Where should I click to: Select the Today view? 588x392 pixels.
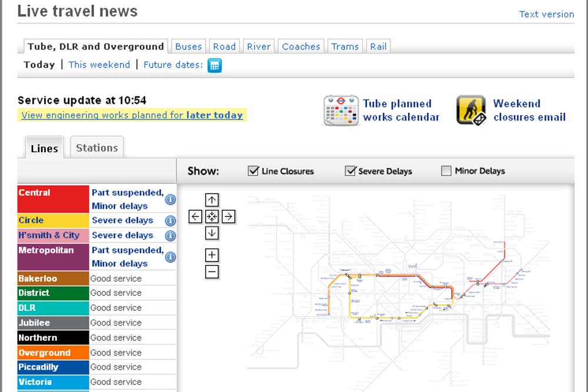pos(39,65)
